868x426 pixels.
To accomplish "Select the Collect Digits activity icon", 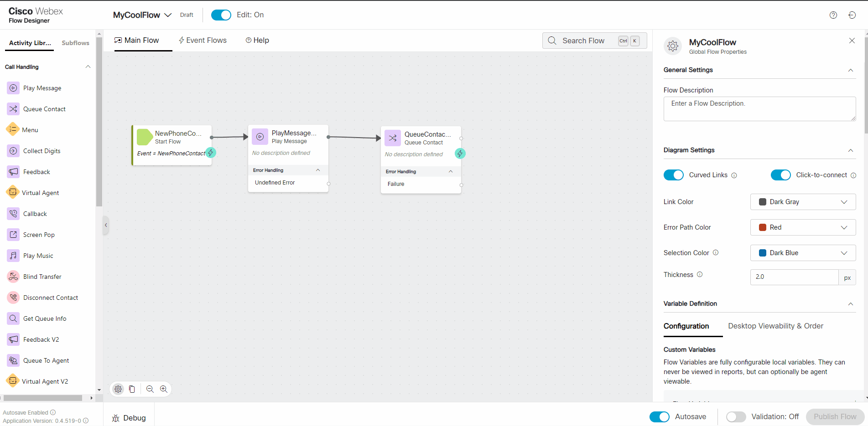I will click(13, 151).
